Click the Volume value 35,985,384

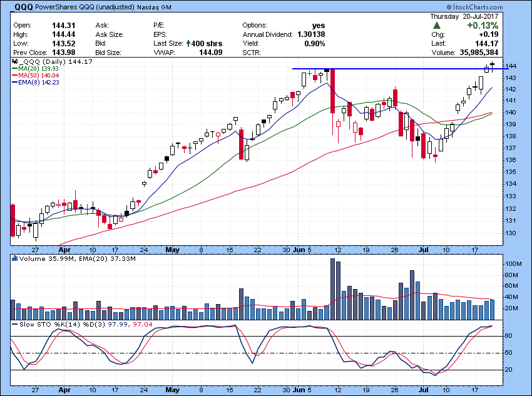pos(479,53)
